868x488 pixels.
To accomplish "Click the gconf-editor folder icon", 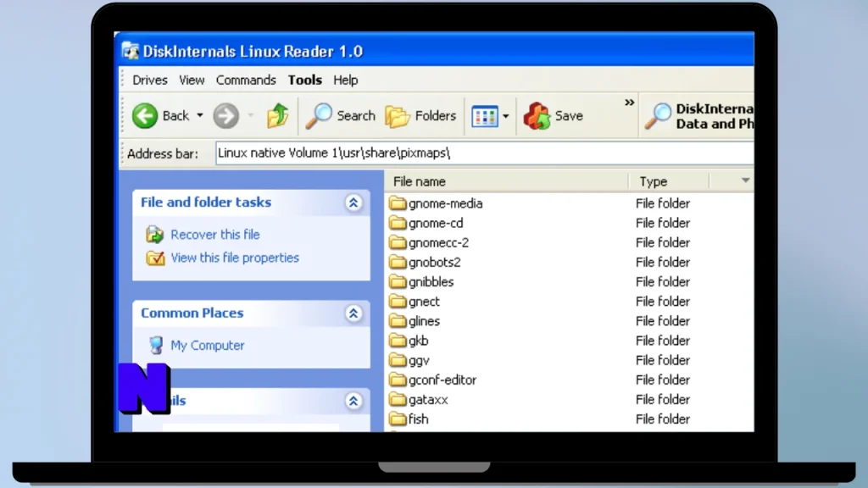I will coord(398,380).
